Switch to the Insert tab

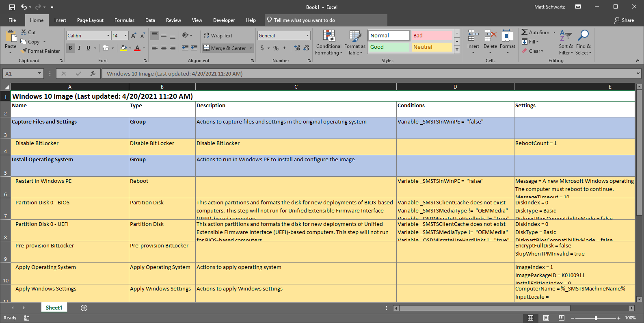[x=60, y=20]
